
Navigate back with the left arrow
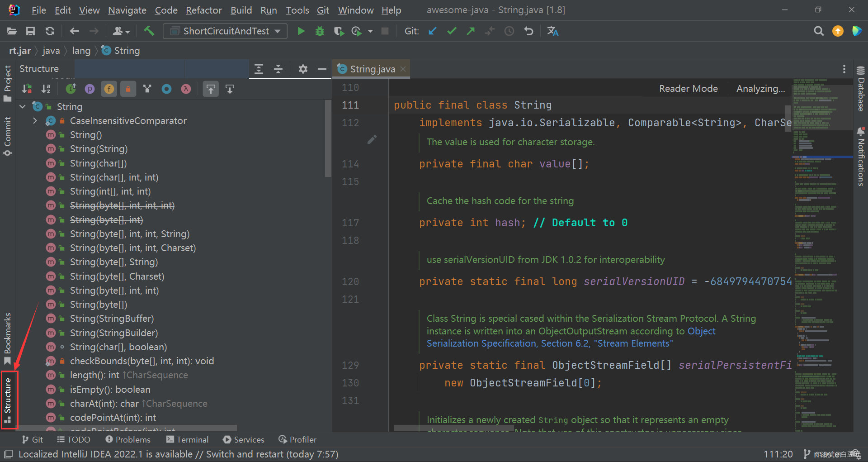75,31
